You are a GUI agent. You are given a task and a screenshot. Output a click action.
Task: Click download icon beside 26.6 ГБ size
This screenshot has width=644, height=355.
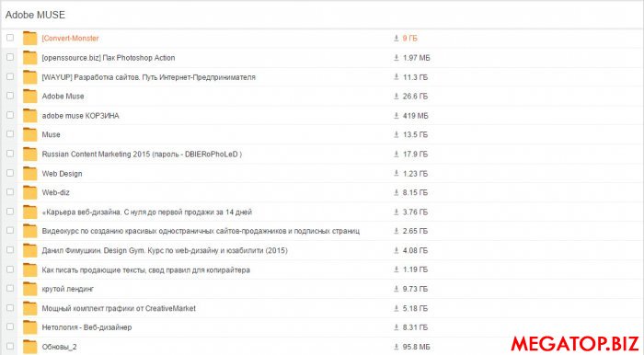pyautogui.click(x=397, y=96)
